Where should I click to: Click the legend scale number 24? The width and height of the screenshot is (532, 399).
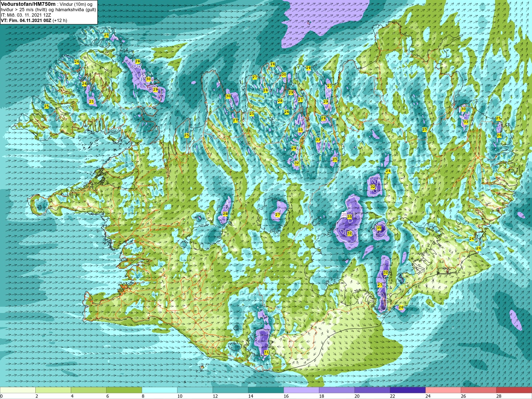pyautogui.click(x=428, y=396)
